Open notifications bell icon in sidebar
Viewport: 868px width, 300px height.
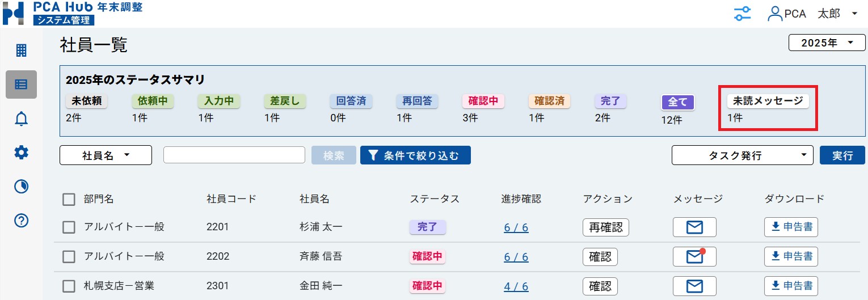(x=21, y=119)
